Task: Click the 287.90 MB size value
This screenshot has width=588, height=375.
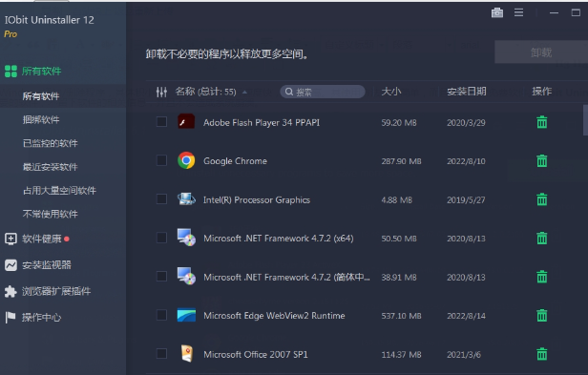Action: pos(401,161)
